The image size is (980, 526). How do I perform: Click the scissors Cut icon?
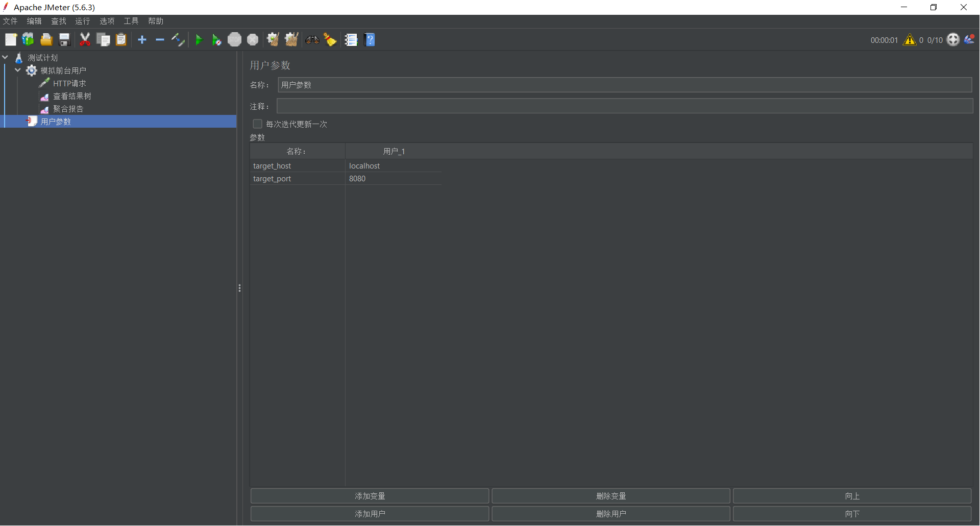pos(85,40)
